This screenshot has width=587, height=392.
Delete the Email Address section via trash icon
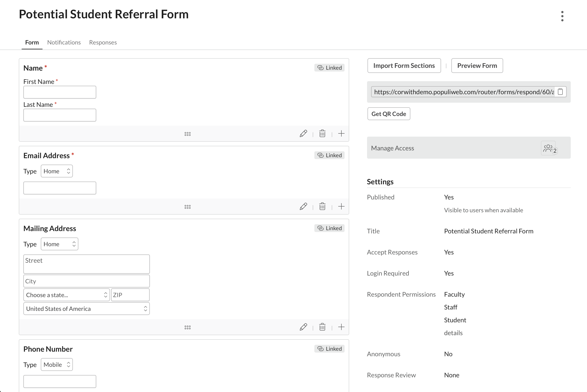322,207
